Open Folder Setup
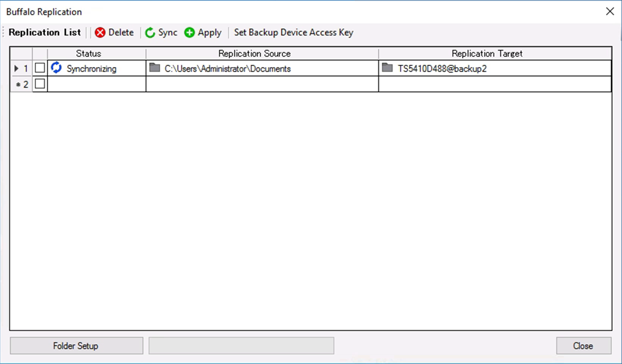The height and width of the screenshot is (364, 622). point(76,346)
